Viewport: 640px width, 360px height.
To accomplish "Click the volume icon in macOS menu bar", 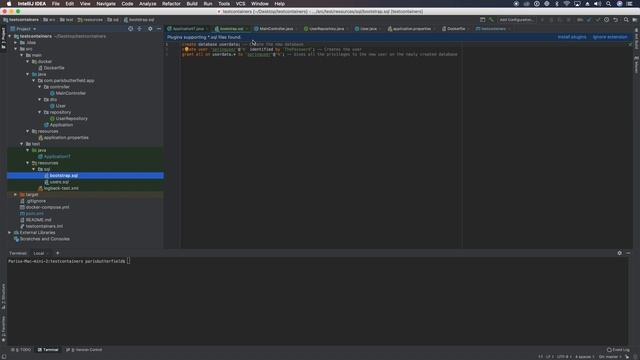I will click(x=598, y=4).
